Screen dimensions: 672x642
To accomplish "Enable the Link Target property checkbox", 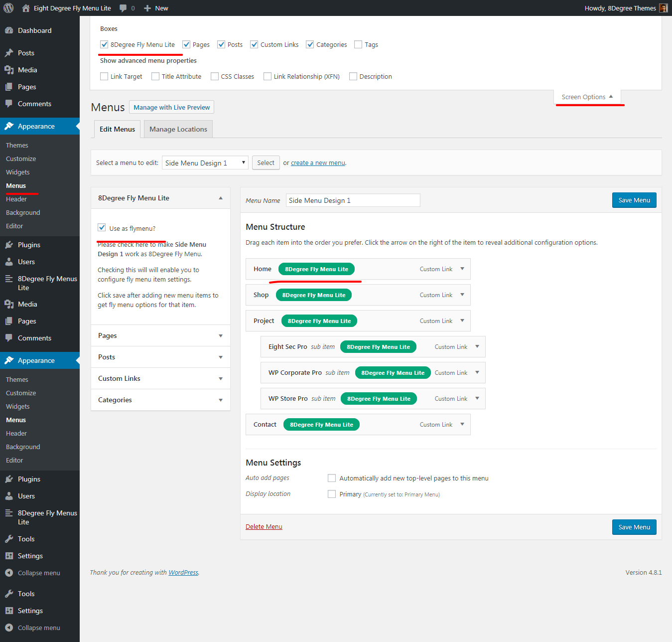I will coord(104,76).
